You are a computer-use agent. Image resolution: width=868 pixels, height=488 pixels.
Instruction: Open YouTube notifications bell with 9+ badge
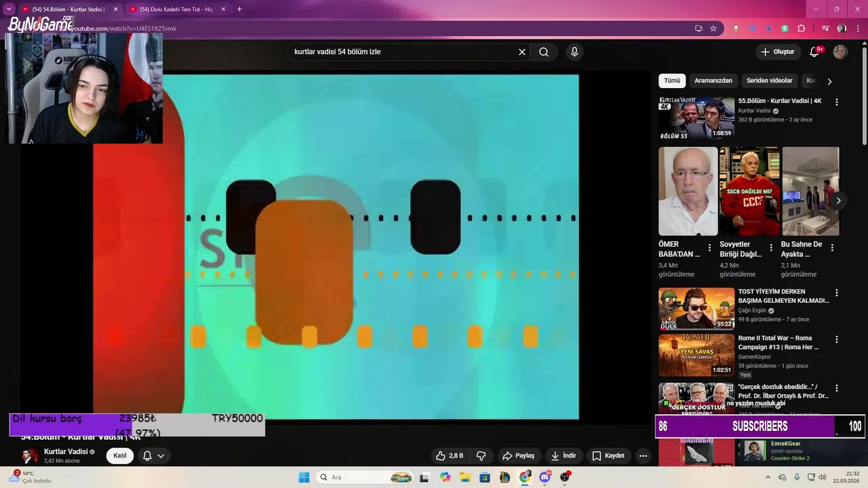tap(815, 52)
